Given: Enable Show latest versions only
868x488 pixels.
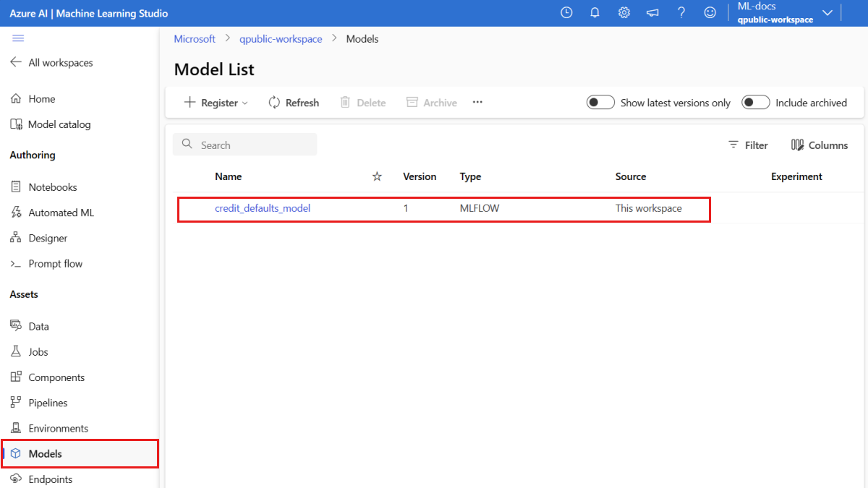Looking at the screenshot, I should coord(600,102).
